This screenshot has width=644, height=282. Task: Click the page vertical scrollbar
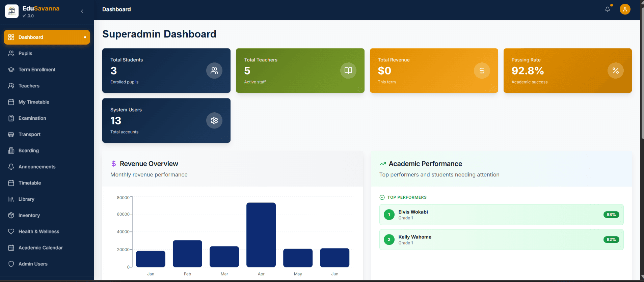click(642, 73)
